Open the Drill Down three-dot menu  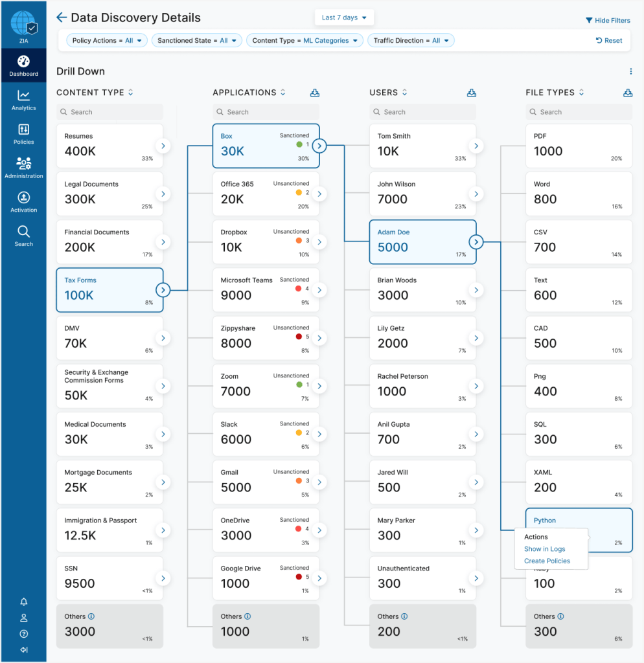(630, 71)
